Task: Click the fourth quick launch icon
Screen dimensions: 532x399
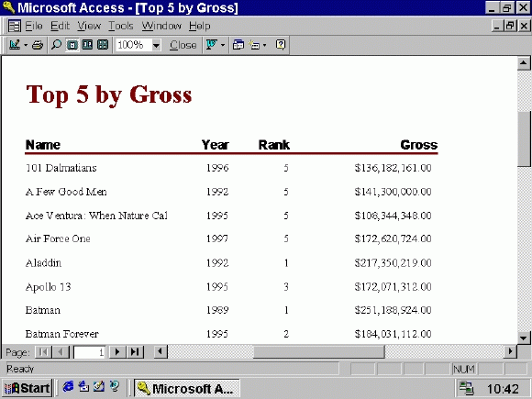Action: pyautogui.click(x=115, y=387)
